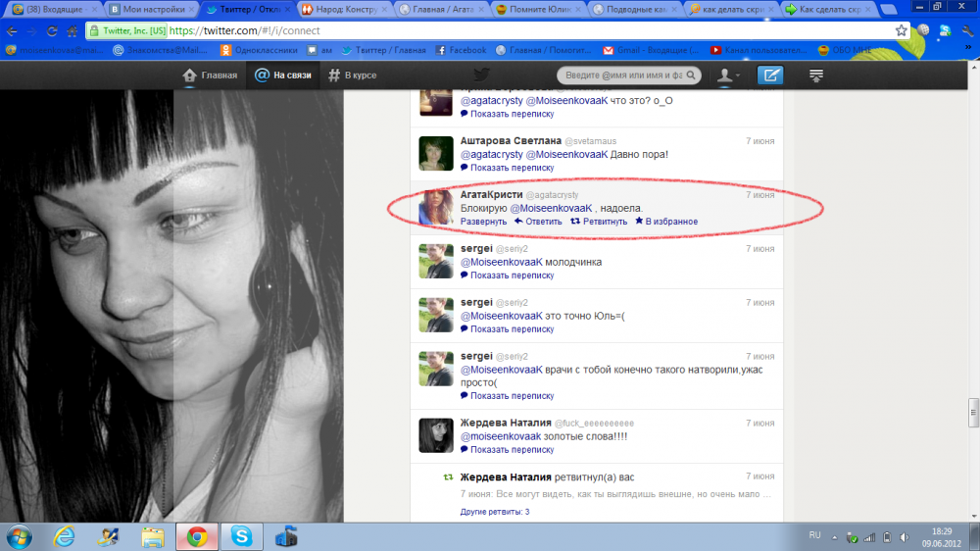Open the Facebook bookmark

[461, 50]
